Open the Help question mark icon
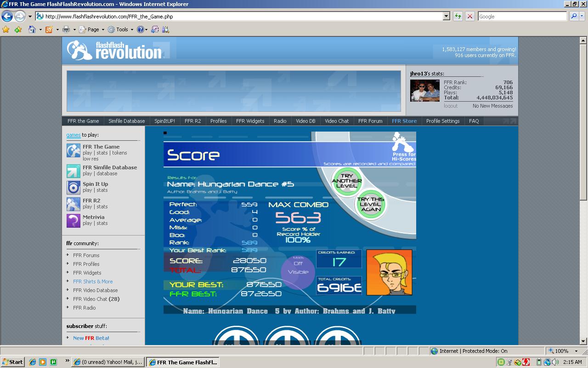The image size is (588, 368). click(x=141, y=29)
